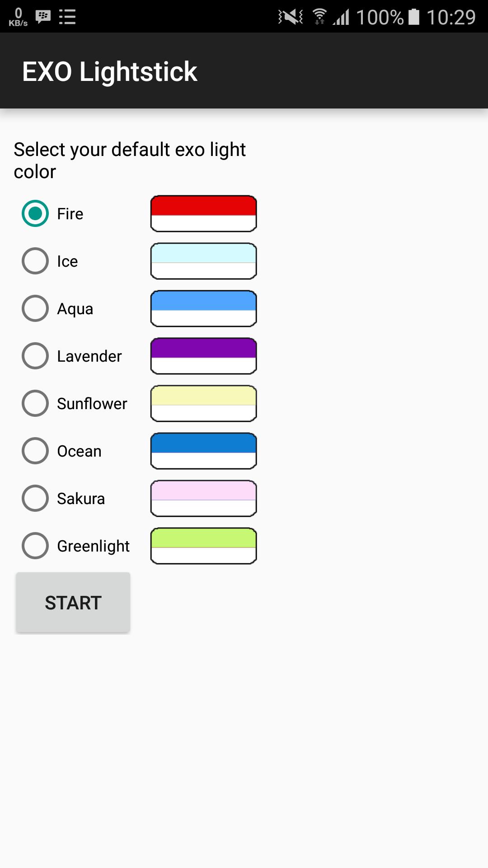Tap the EXO Lightstick app title
This screenshot has height=868, width=488.
click(109, 71)
